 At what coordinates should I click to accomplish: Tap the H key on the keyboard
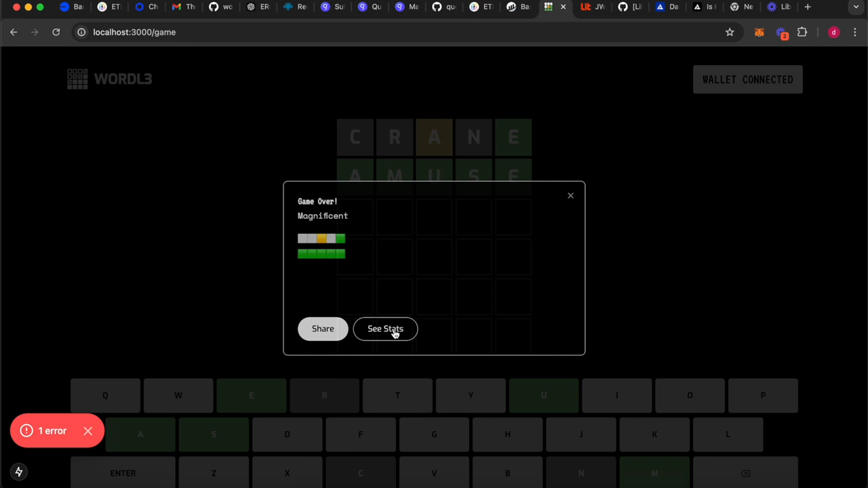pos(507,434)
